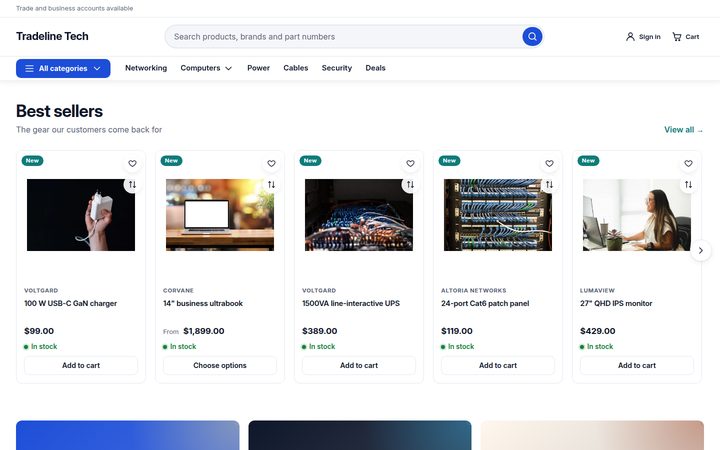Click "Trade and business accounts available" notice
720x450 pixels.
click(x=74, y=8)
